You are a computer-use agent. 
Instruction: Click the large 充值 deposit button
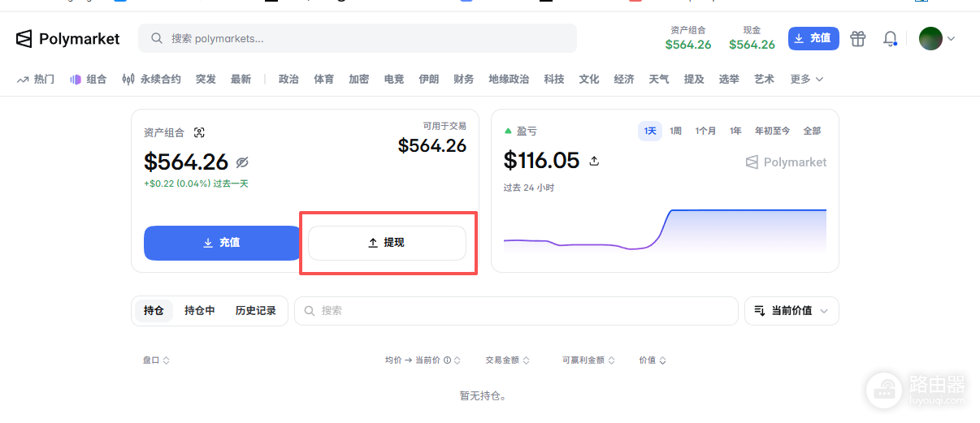(x=222, y=243)
